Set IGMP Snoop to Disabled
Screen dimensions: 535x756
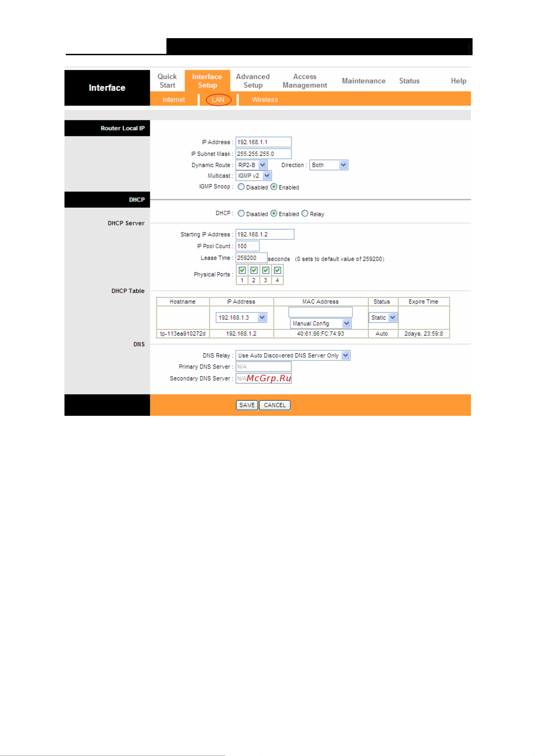[x=241, y=187]
